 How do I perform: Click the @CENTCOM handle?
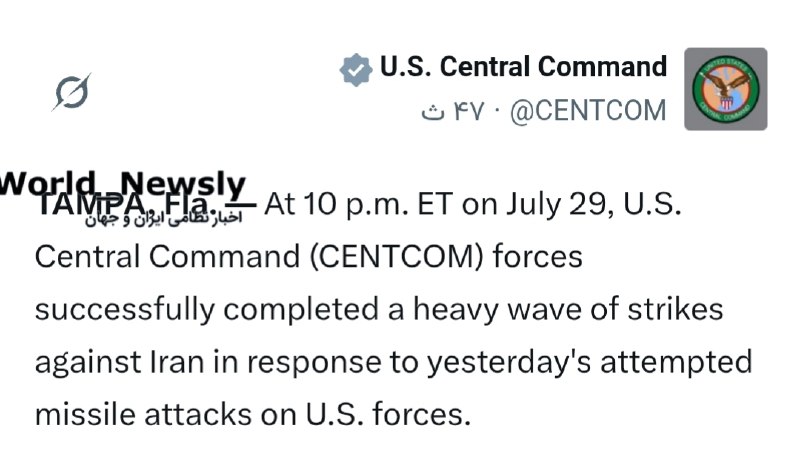[x=588, y=111]
